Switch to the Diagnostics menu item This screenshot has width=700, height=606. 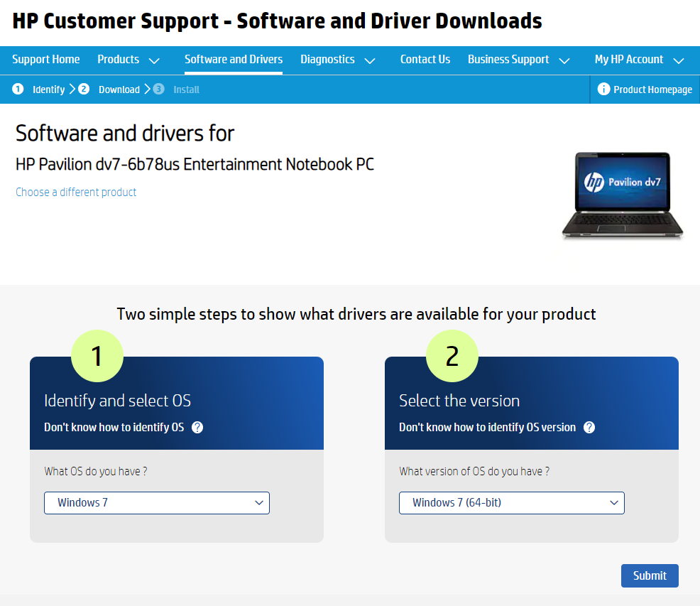[x=327, y=60]
